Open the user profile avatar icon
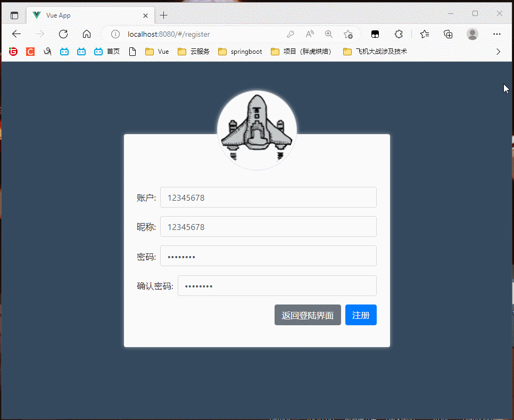The width and height of the screenshot is (514, 420). [472, 34]
